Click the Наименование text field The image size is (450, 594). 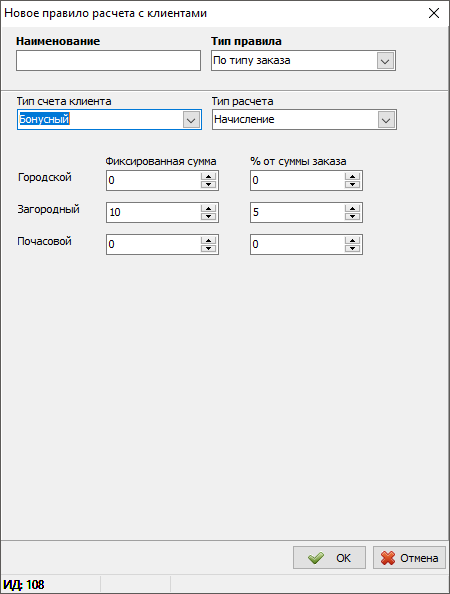(108, 61)
